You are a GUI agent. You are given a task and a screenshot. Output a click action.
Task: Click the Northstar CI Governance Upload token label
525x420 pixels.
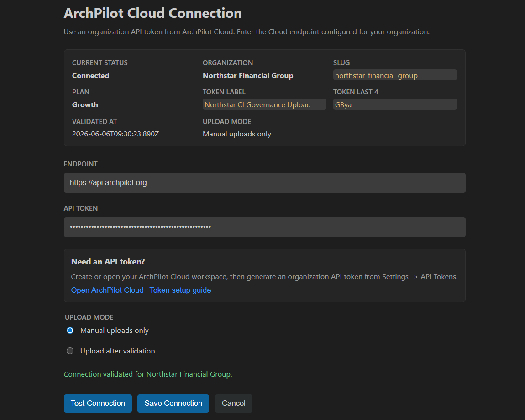tap(264, 104)
